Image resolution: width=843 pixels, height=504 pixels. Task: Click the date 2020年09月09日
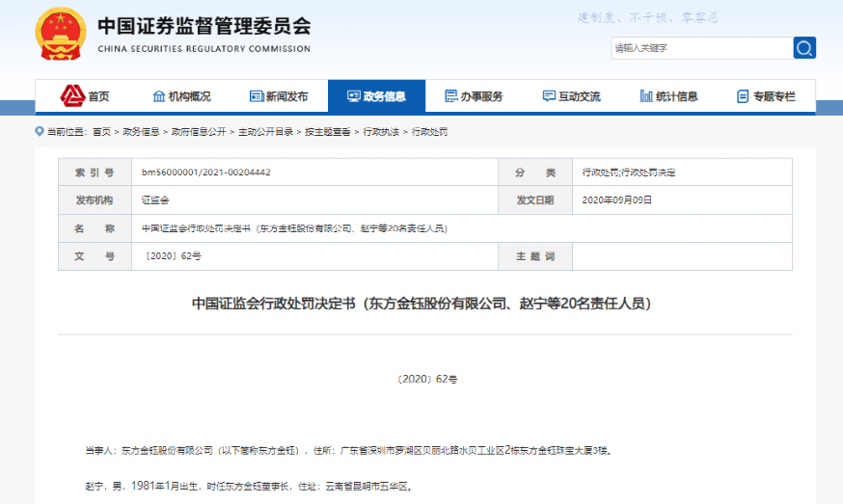pos(616,200)
